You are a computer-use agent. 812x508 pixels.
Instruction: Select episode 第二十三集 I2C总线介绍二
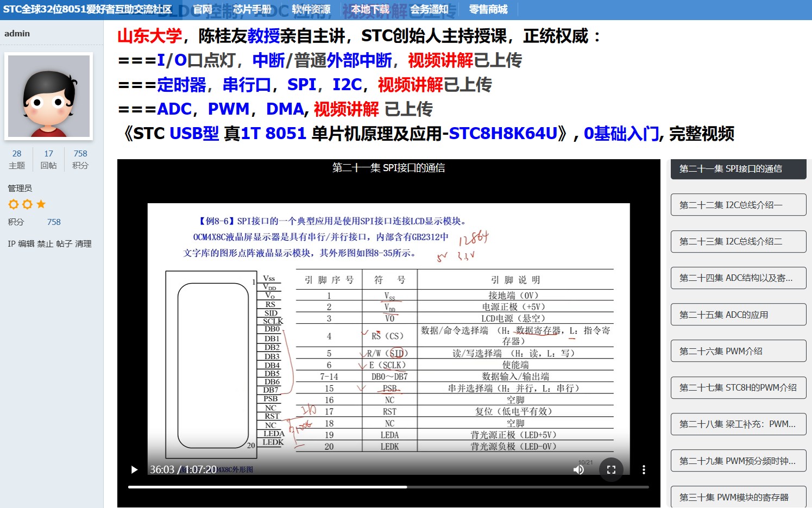coord(738,241)
